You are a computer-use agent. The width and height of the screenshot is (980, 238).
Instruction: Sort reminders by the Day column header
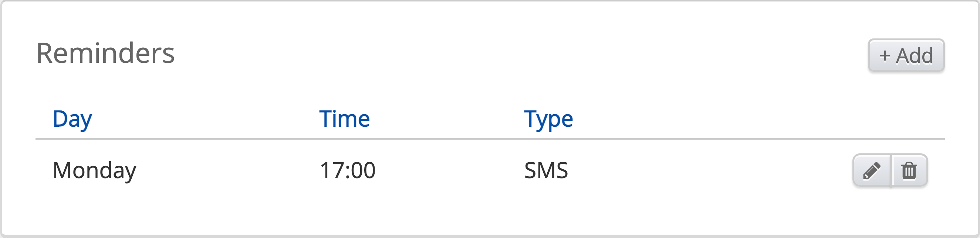click(72, 119)
